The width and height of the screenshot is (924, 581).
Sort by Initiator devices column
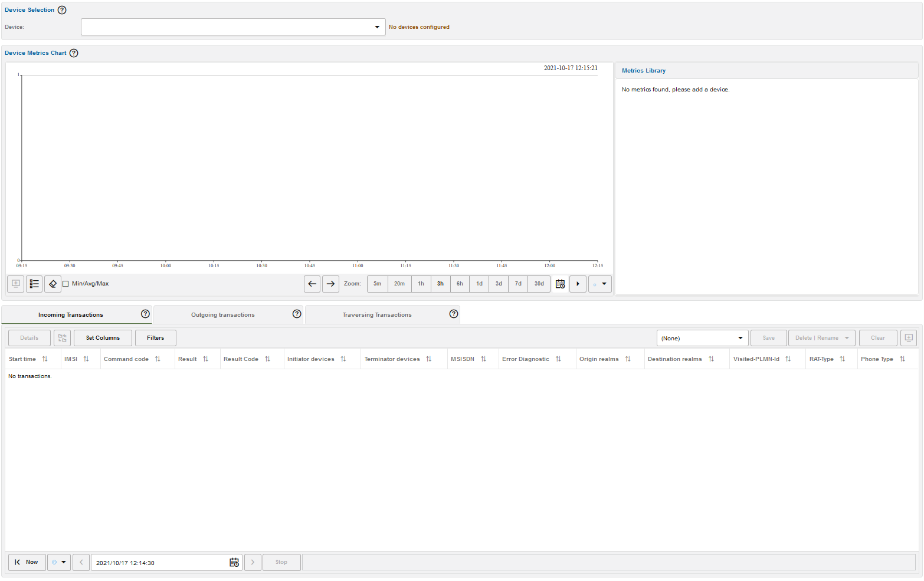click(x=343, y=359)
